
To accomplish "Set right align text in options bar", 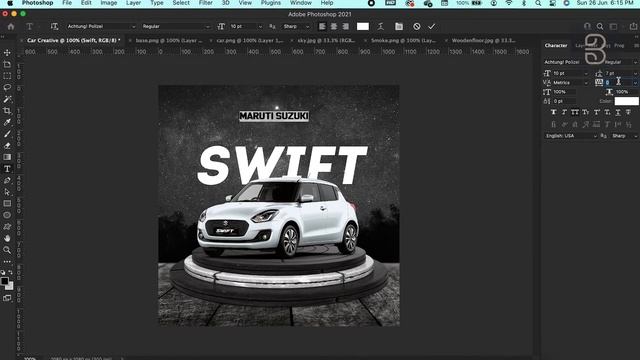I will 346,27.
